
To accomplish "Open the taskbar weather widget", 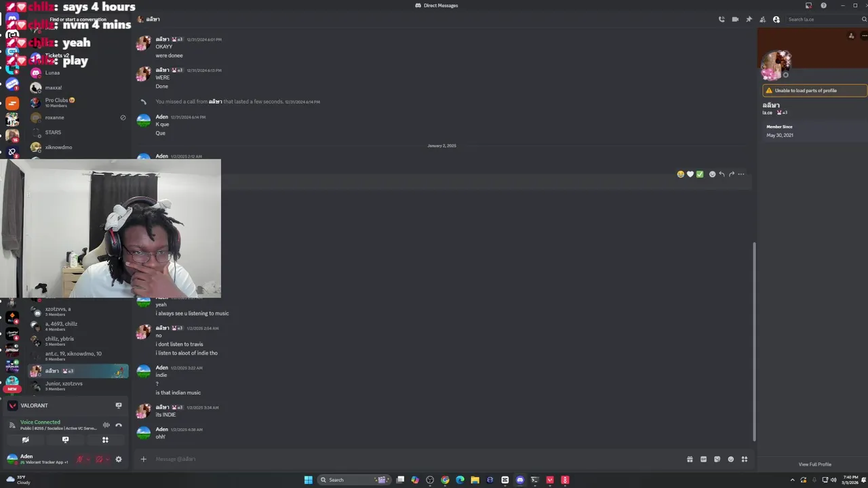I will [x=18, y=480].
